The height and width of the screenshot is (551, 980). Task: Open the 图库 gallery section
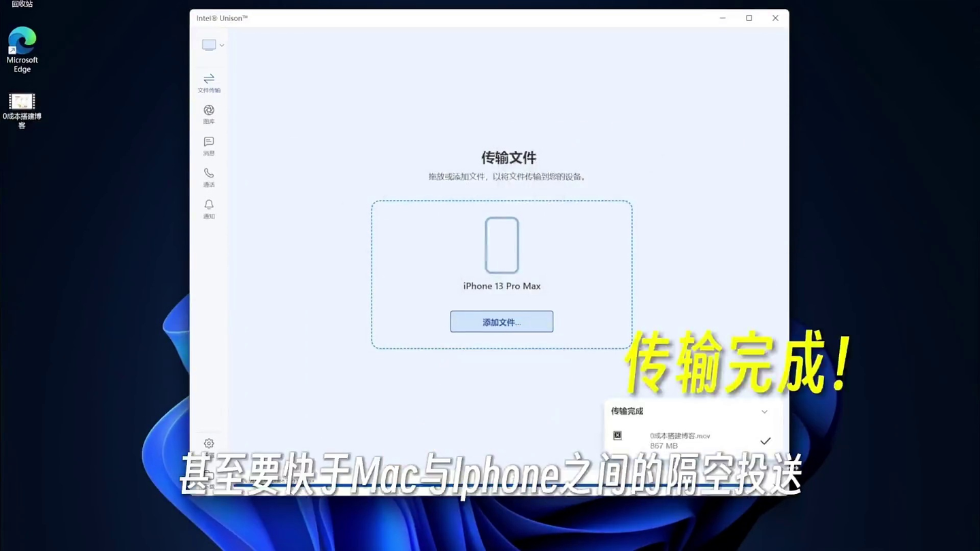coord(209,114)
